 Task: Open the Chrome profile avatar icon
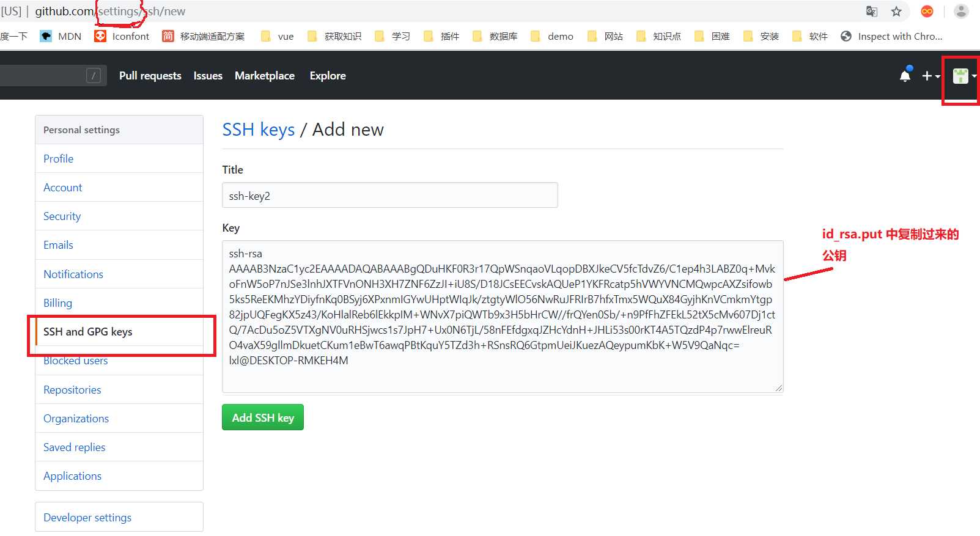coord(961,11)
